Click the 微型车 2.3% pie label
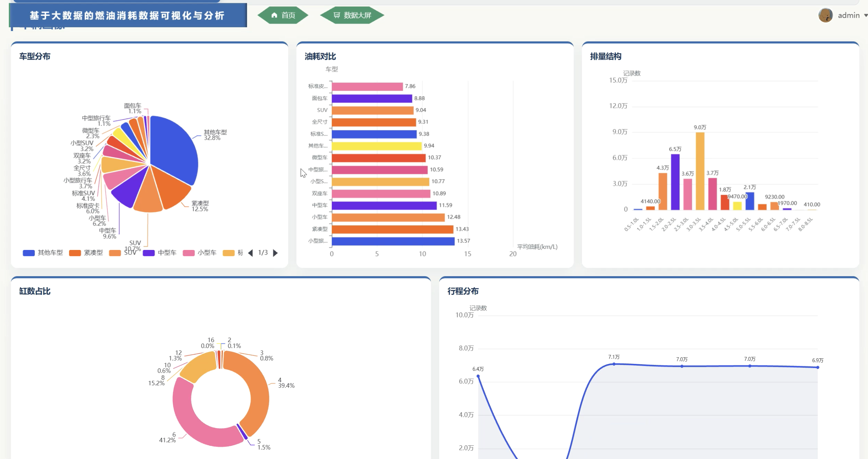 click(91, 133)
